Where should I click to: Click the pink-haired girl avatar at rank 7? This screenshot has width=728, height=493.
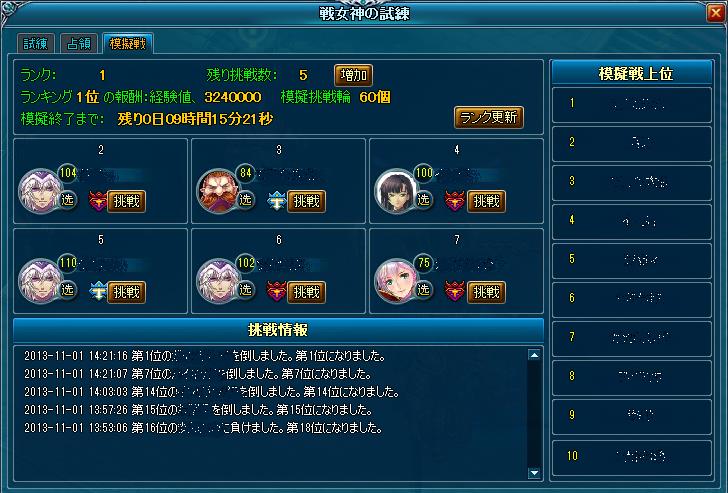(x=396, y=281)
